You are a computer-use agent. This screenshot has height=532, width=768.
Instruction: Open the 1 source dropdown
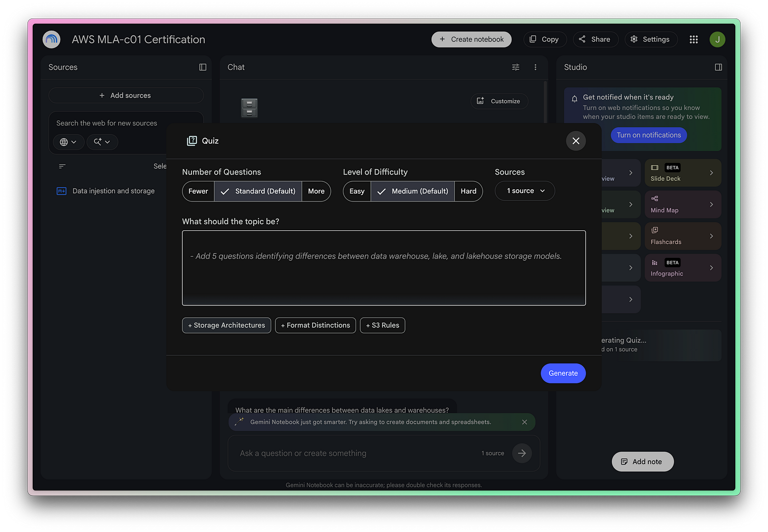click(525, 191)
